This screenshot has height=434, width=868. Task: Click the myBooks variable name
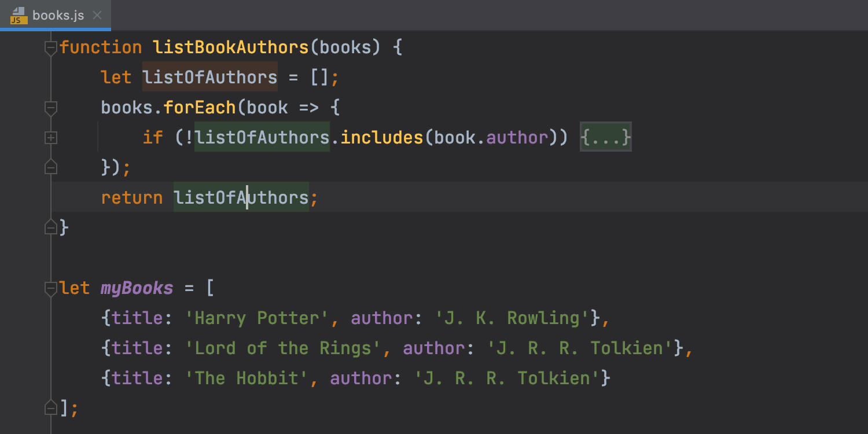point(137,288)
